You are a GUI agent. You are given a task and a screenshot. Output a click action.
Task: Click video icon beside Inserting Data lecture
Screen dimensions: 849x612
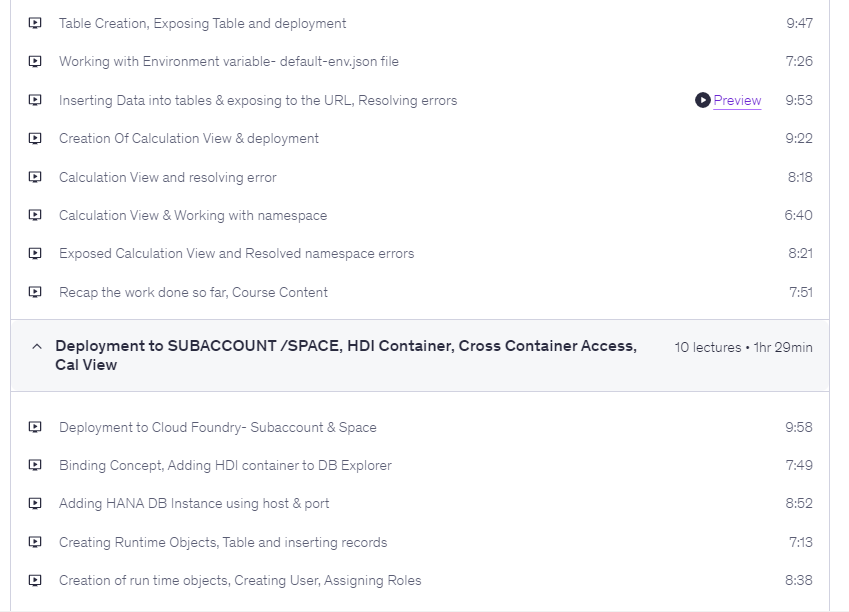point(35,100)
